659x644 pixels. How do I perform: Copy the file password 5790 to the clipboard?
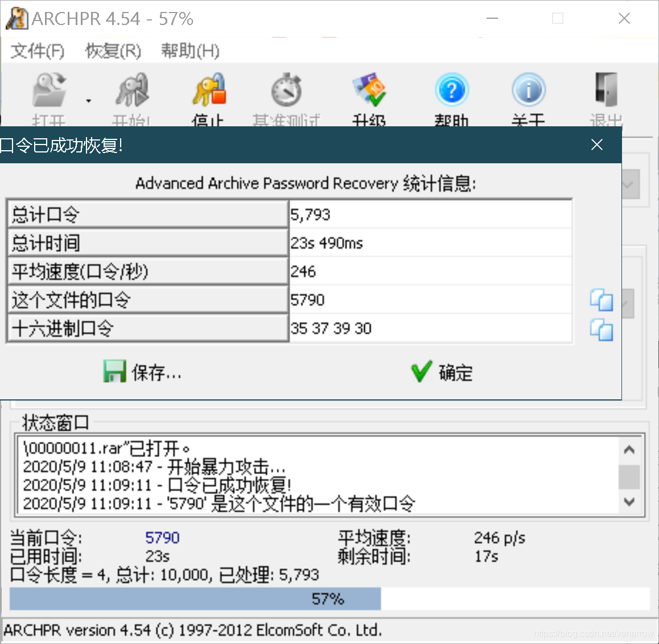(x=602, y=300)
